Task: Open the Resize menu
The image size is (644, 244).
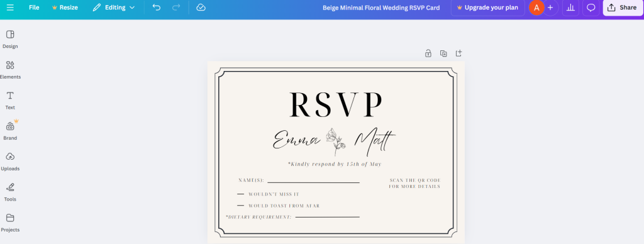Action: [65, 8]
